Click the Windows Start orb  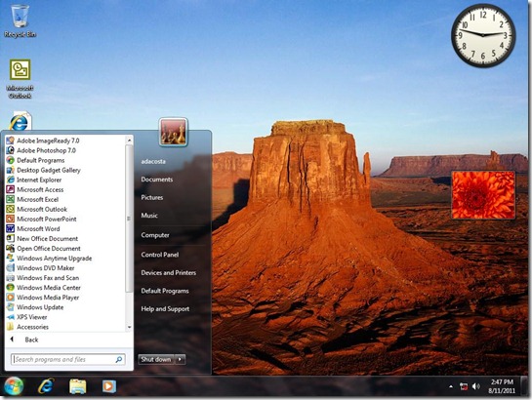(14, 386)
